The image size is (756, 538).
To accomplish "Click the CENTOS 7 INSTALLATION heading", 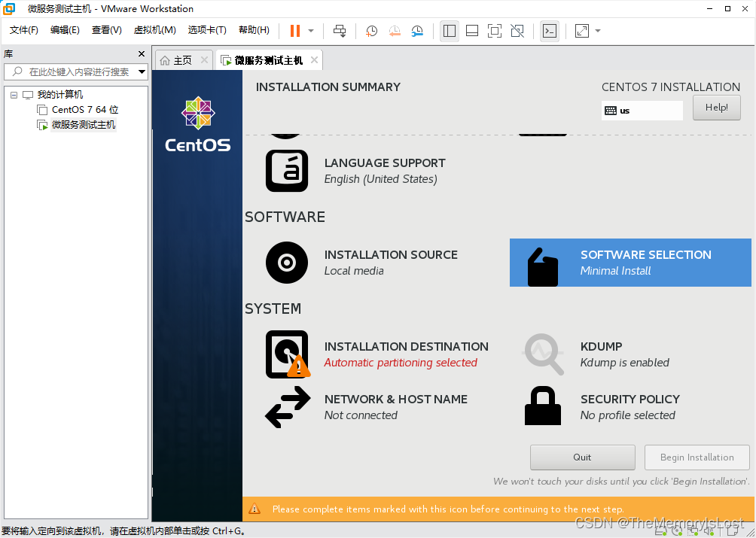I will 671,87.
